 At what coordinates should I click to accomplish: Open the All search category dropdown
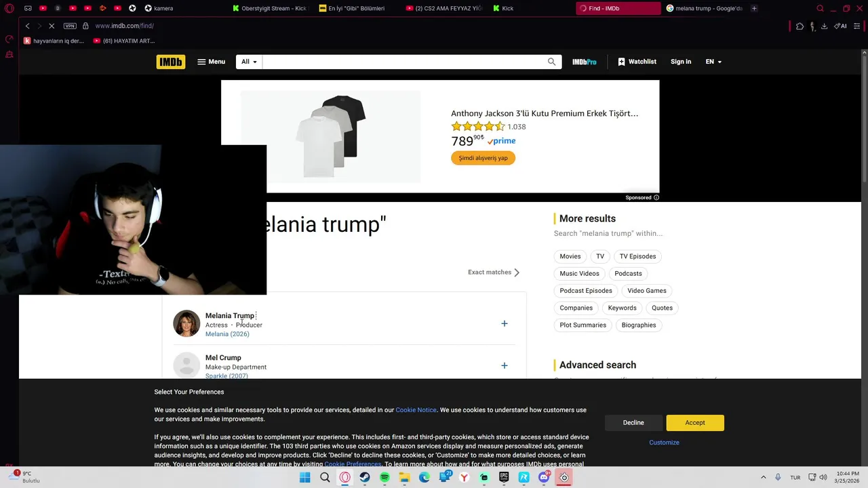pyautogui.click(x=249, y=62)
